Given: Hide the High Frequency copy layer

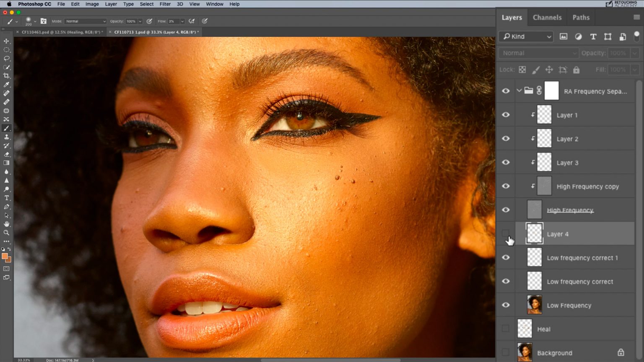Looking at the screenshot, I should coord(506,186).
